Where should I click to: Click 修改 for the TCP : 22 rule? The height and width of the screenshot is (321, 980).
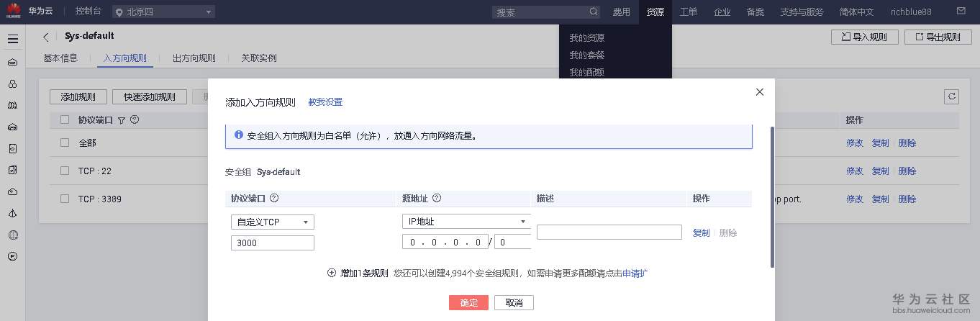pos(855,171)
